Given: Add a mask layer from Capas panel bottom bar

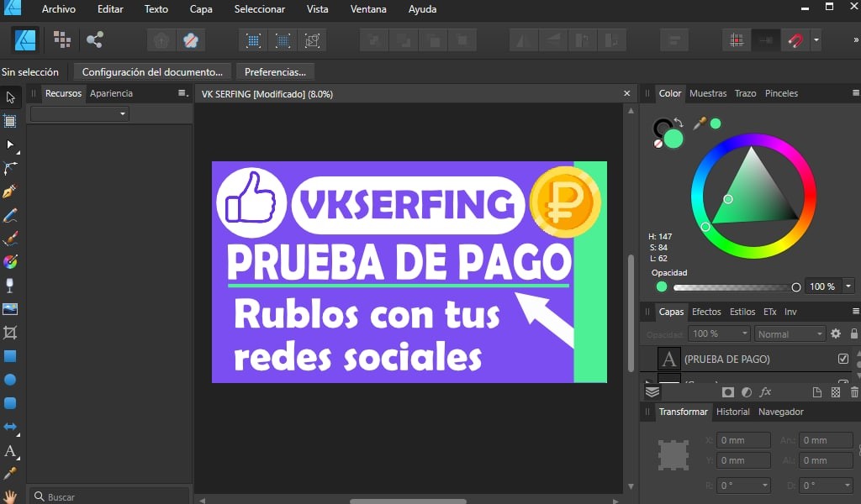Looking at the screenshot, I should click(x=727, y=392).
